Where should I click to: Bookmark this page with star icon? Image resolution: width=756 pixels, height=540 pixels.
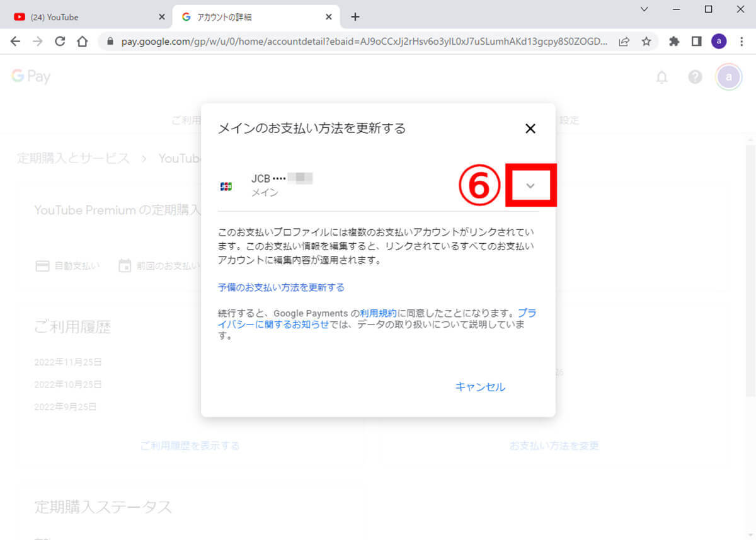646,42
